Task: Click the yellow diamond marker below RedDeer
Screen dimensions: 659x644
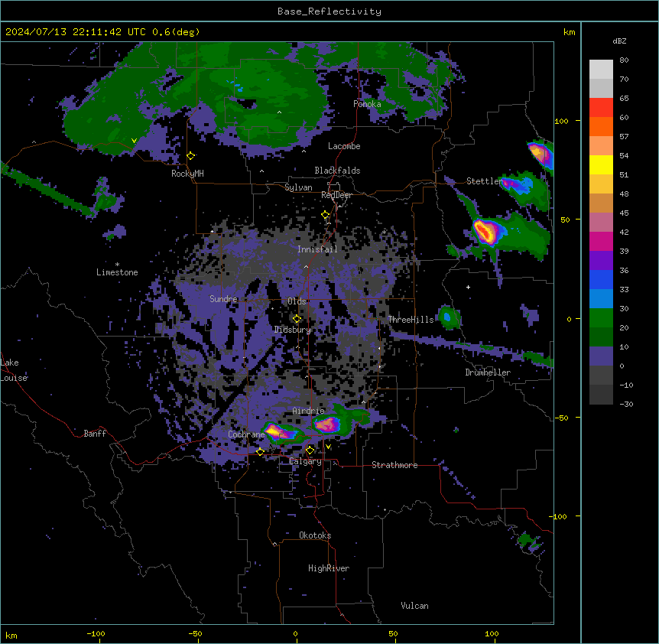Action: pos(326,215)
